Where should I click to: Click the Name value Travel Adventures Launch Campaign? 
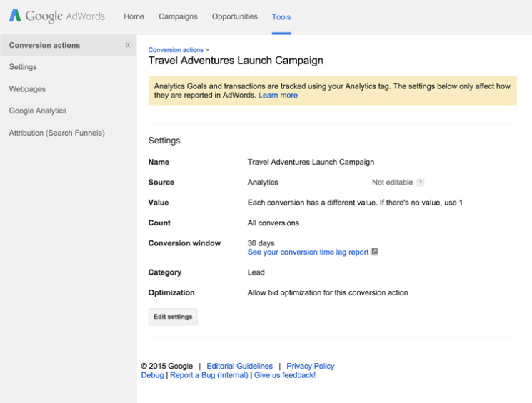point(311,163)
